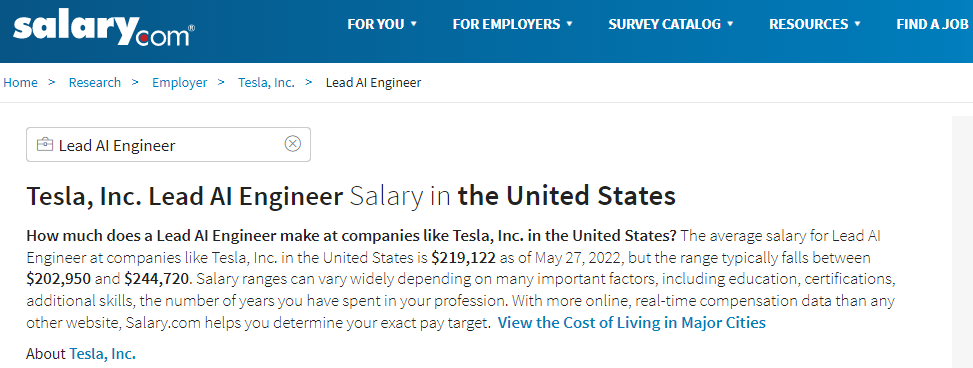Click the Lead AI Engineer breadcrumb text

374,83
